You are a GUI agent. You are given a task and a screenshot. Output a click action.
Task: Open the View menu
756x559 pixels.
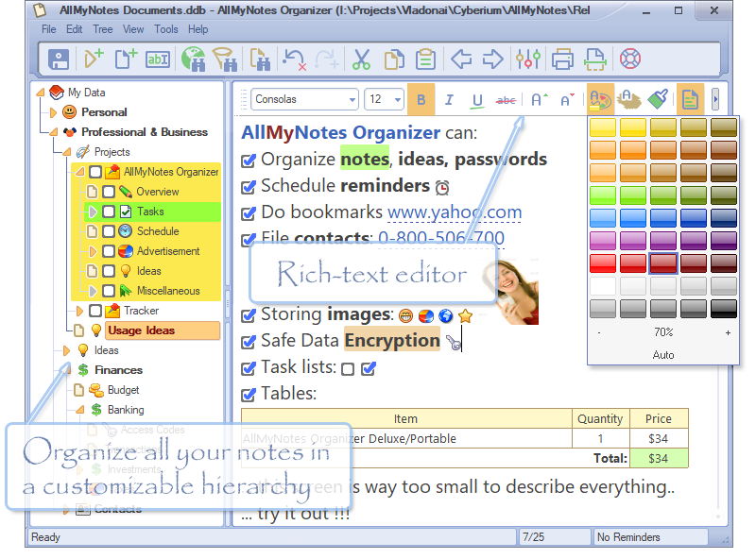(133, 29)
